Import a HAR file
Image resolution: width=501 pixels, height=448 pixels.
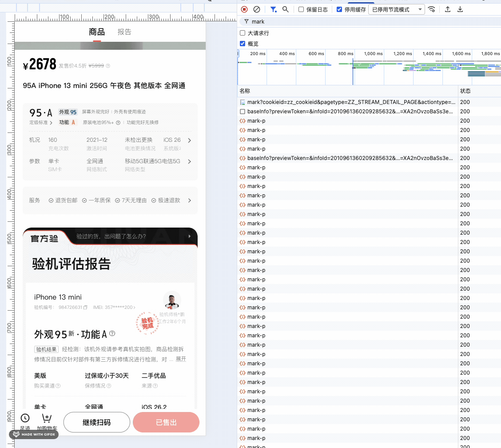(x=447, y=9)
